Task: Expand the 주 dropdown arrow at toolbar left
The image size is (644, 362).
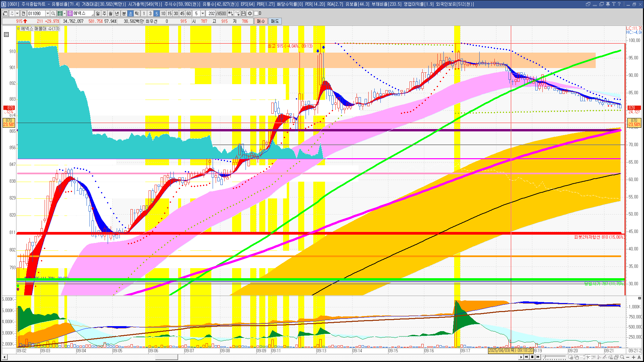Action: (x=17, y=13)
